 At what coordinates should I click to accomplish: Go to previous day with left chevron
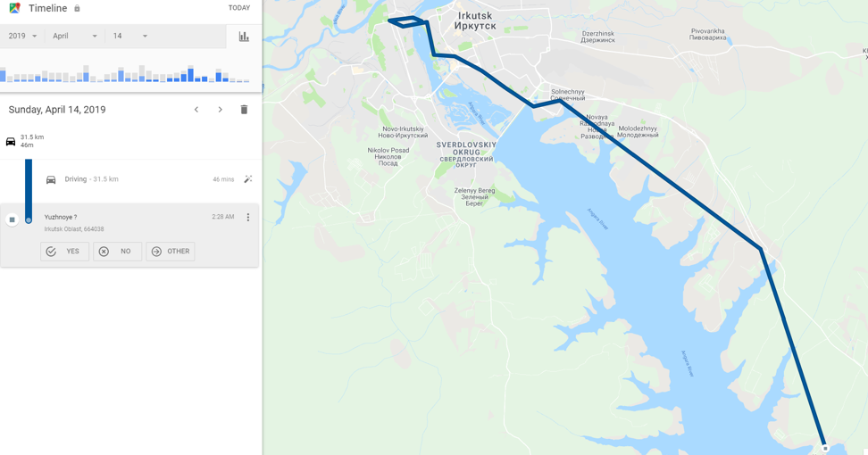(x=196, y=110)
